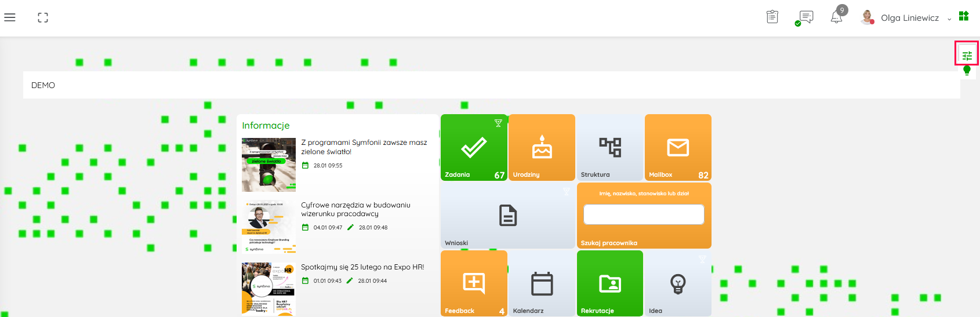The width and height of the screenshot is (980, 317).
Task: Open the Feedback tile
Action: pyautogui.click(x=474, y=283)
